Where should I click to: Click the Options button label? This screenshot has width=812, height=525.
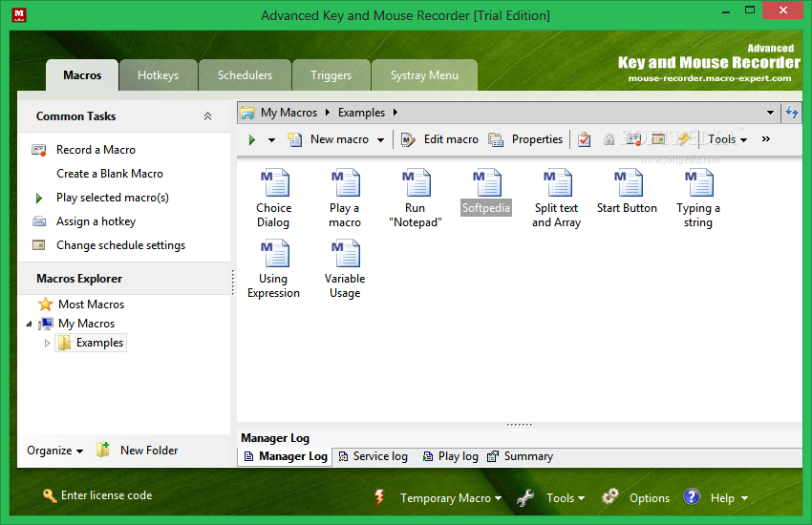(x=650, y=498)
